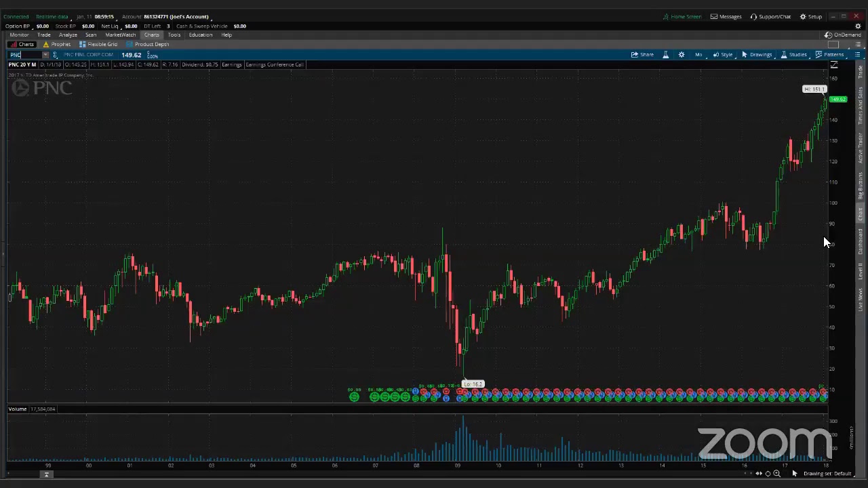Click the Dividend: $0.75 label
Image resolution: width=868 pixels, height=488 pixels.
200,64
